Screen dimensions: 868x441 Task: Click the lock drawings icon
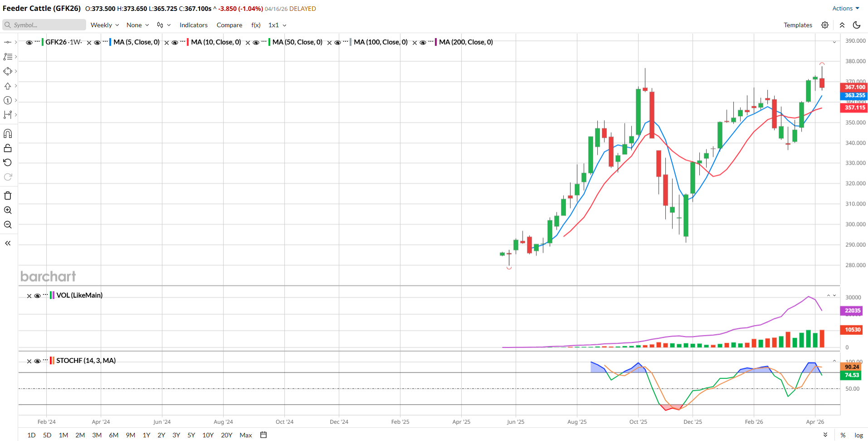click(x=8, y=148)
